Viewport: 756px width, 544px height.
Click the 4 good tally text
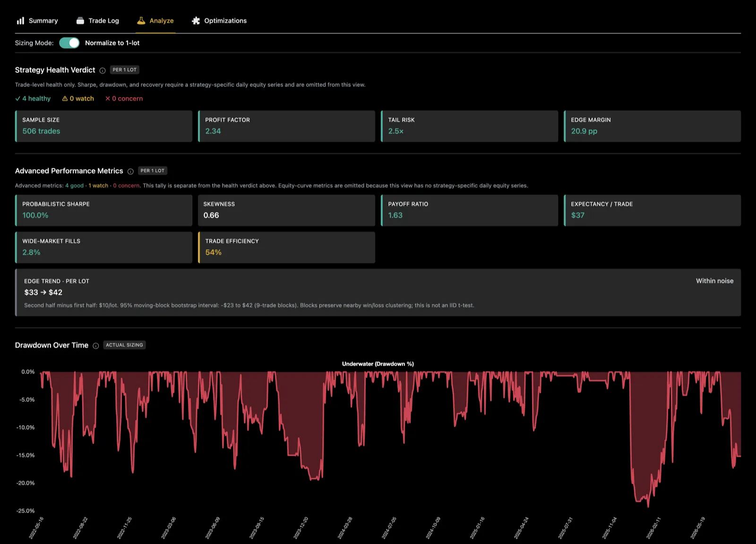(x=74, y=186)
